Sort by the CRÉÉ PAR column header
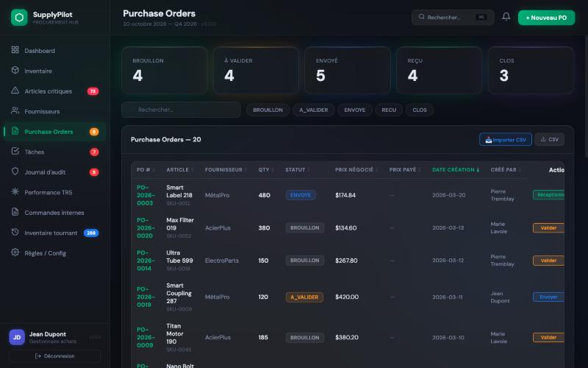This screenshot has width=588, height=368. (506, 170)
